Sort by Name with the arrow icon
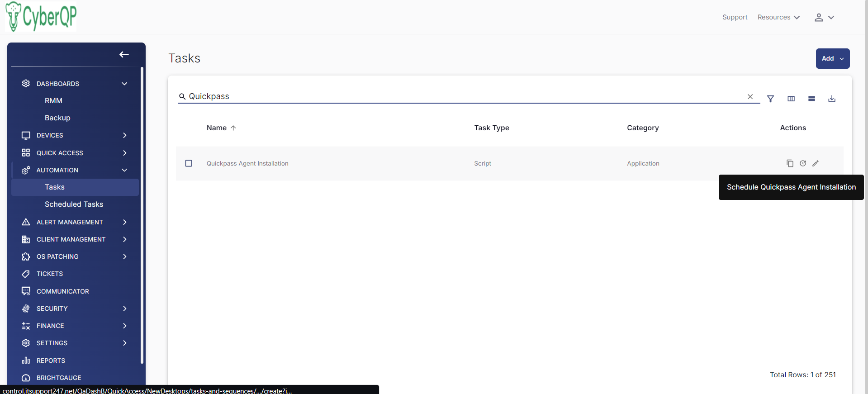The width and height of the screenshot is (868, 394). (233, 128)
